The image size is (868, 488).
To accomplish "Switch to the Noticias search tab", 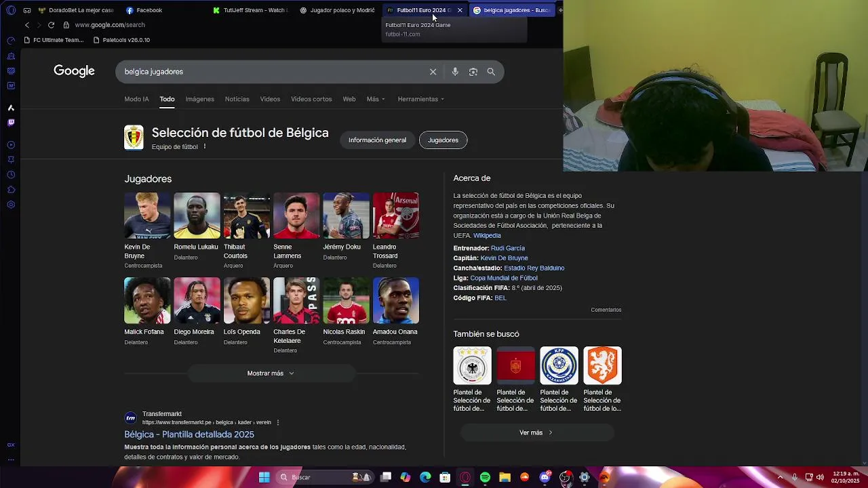I will pos(237,99).
